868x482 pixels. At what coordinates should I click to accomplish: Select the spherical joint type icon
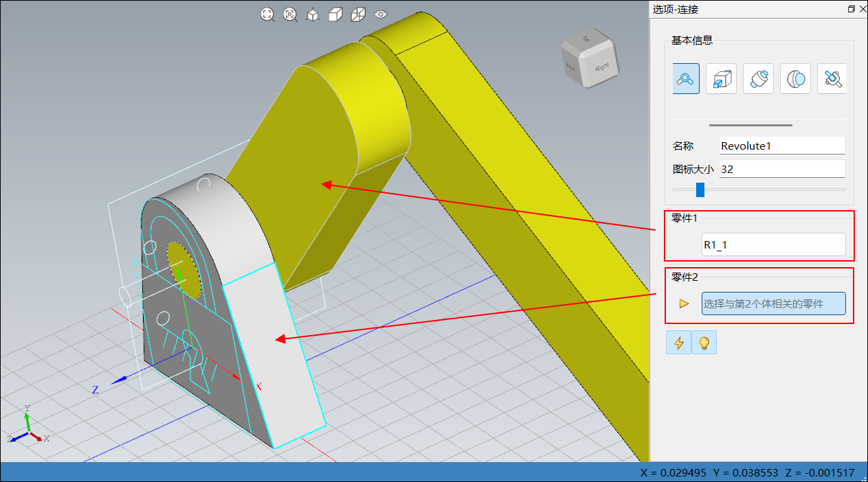795,79
